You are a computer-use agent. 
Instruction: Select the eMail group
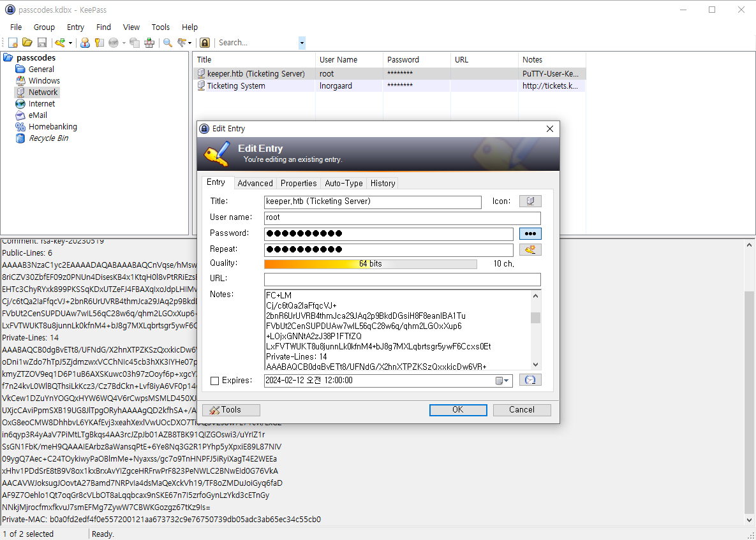point(38,115)
